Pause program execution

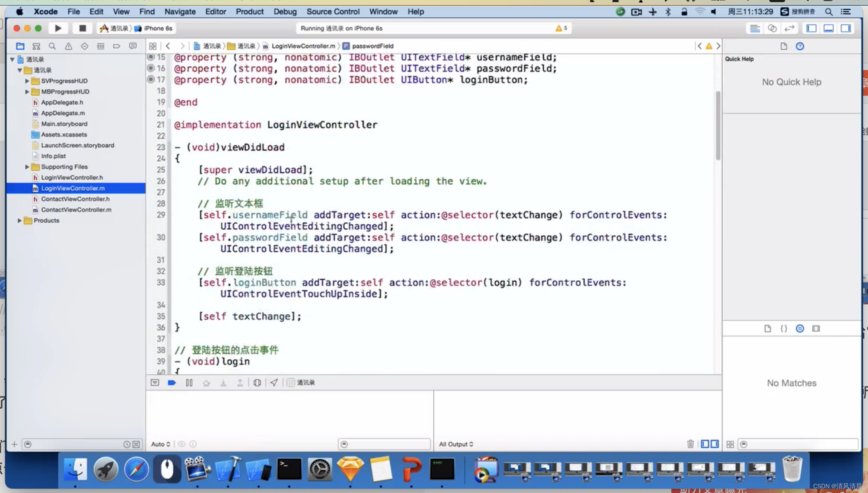click(189, 383)
